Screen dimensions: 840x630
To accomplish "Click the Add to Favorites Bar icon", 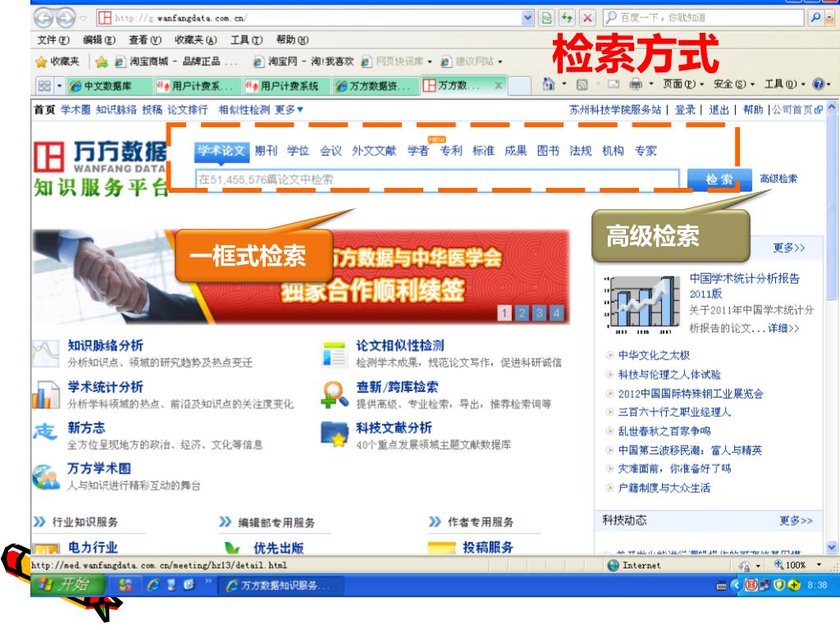I will pos(101,62).
